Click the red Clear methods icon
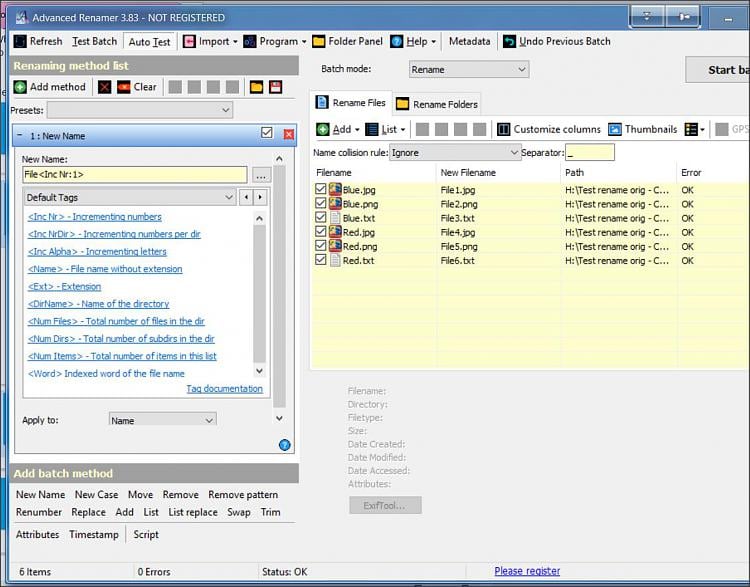The image size is (750, 587). pos(124,87)
